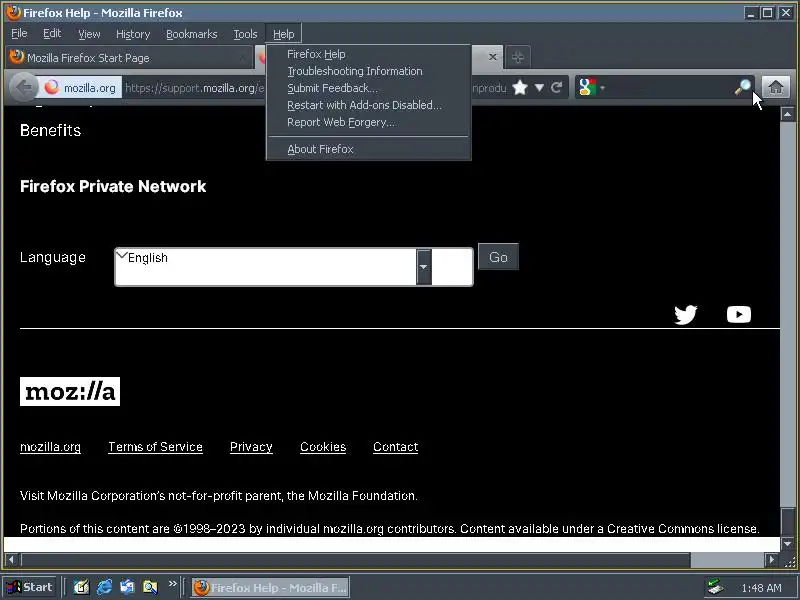Launch Internet Explorer from quick launch
Image resolution: width=800 pixels, height=600 pixels.
[x=105, y=587]
